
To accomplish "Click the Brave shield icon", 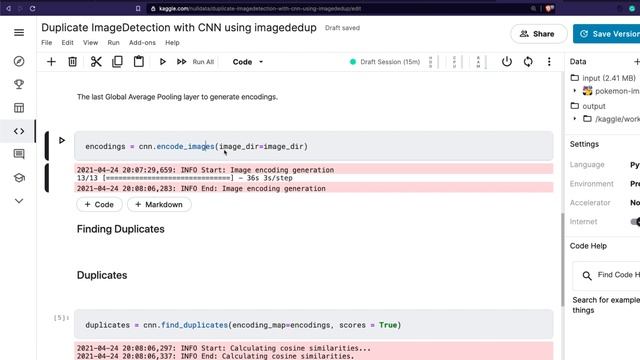I will tap(549, 8).
